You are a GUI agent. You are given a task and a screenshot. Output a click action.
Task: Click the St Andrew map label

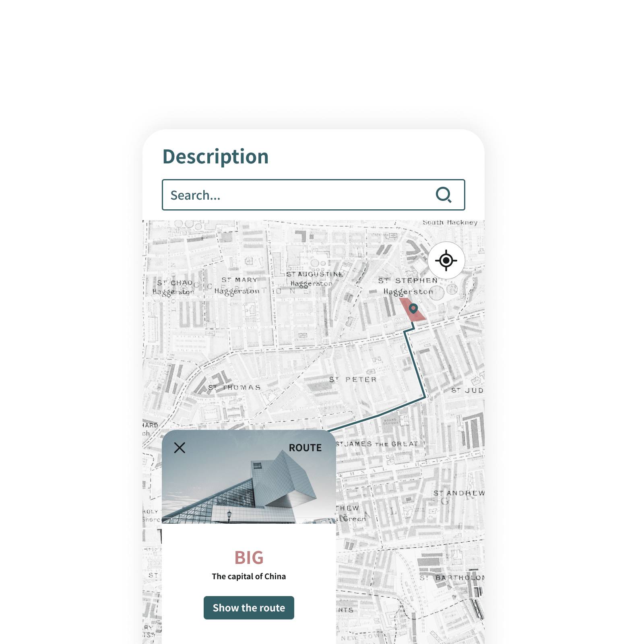pos(459,493)
